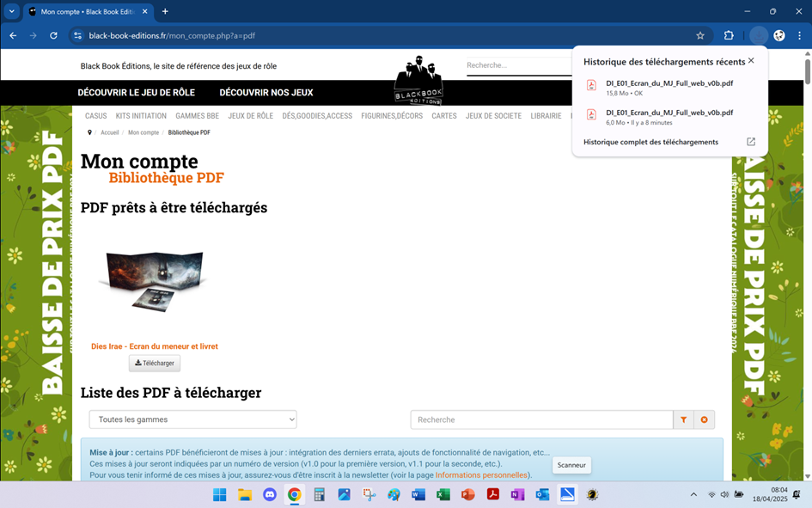The width and height of the screenshot is (812, 508).
Task: Expand the 'Toutes les gammes' dropdown
Action: [x=193, y=419]
